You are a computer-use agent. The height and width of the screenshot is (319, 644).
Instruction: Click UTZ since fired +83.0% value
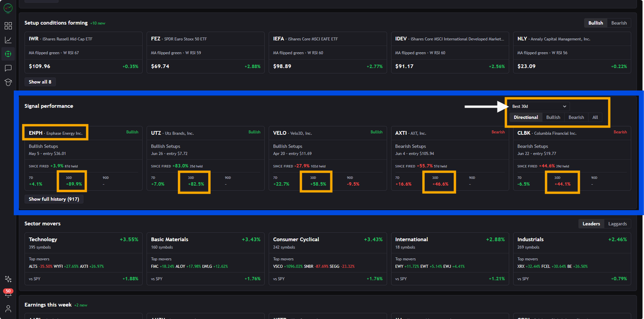tap(180, 166)
